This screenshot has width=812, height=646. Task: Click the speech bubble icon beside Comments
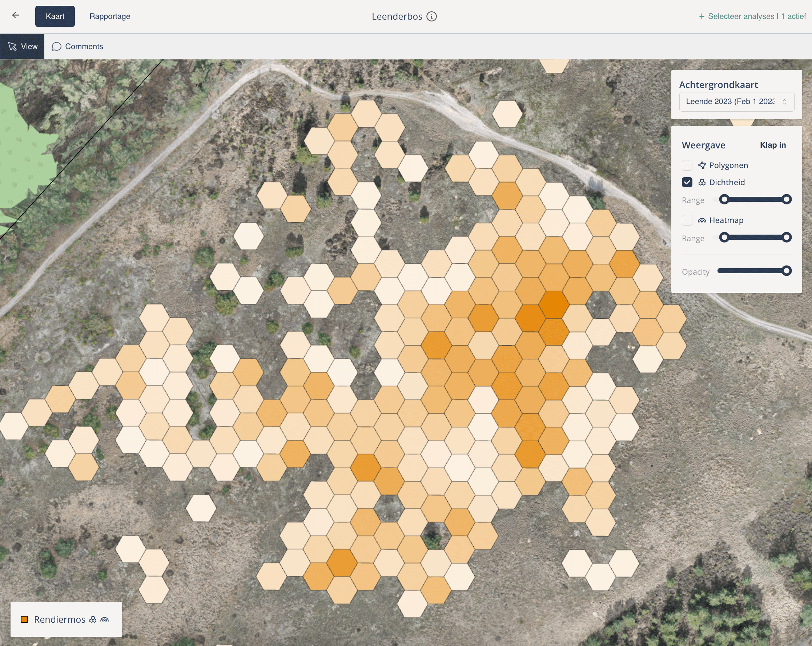click(57, 47)
